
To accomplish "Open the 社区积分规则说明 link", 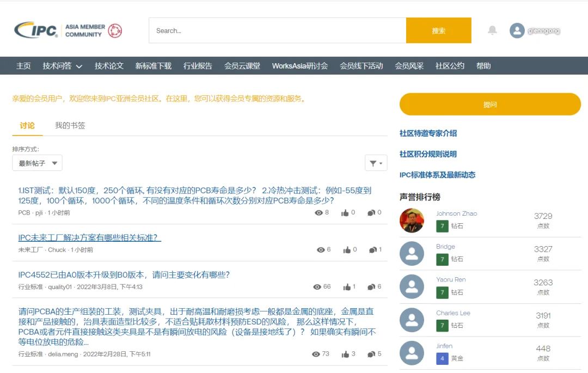I will pos(428,154).
